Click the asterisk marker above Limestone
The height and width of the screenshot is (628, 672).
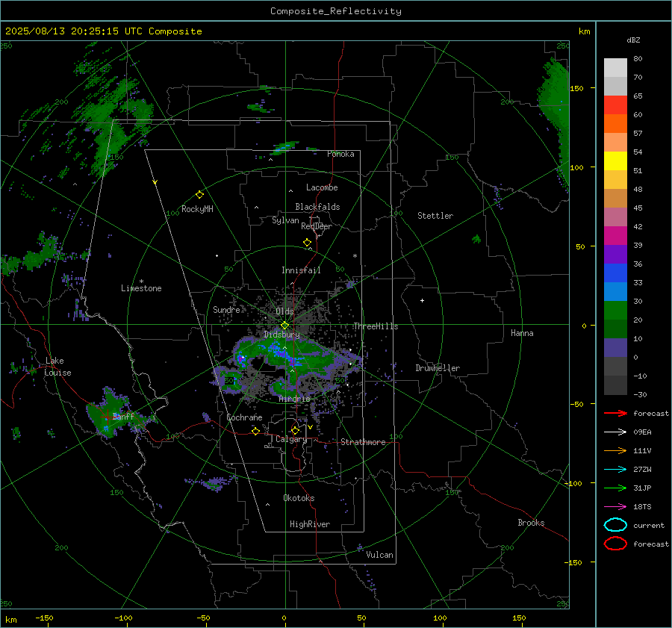click(141, 282)
